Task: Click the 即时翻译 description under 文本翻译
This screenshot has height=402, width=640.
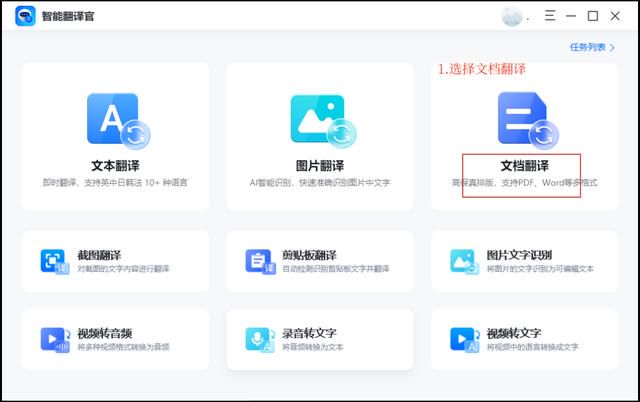Action: [115, 182]
